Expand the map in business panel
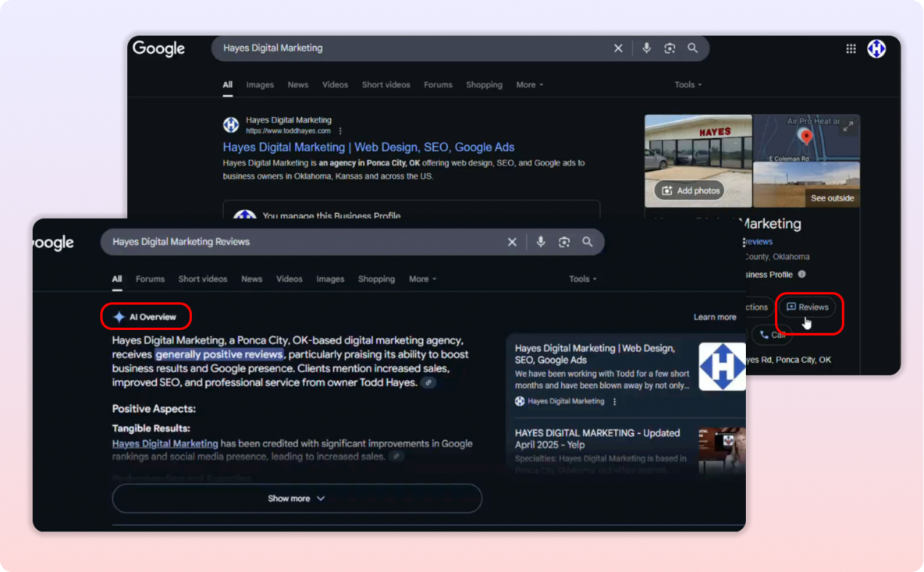Screen dimensions: 924x572 point(848,126)
